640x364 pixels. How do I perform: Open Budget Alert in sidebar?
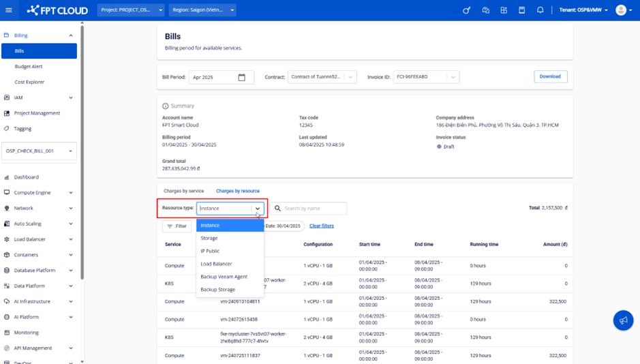pyautogui.click(x=29, y=67)
